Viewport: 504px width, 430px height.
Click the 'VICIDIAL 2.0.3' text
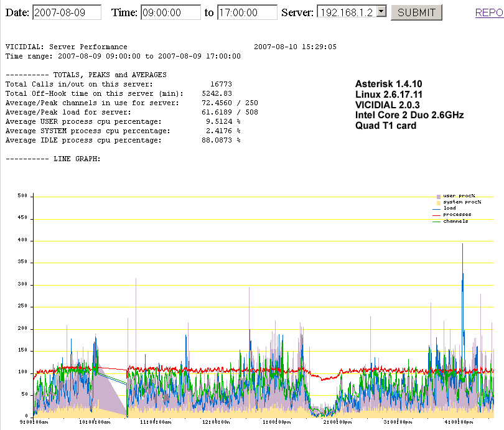tap(388, 105)
